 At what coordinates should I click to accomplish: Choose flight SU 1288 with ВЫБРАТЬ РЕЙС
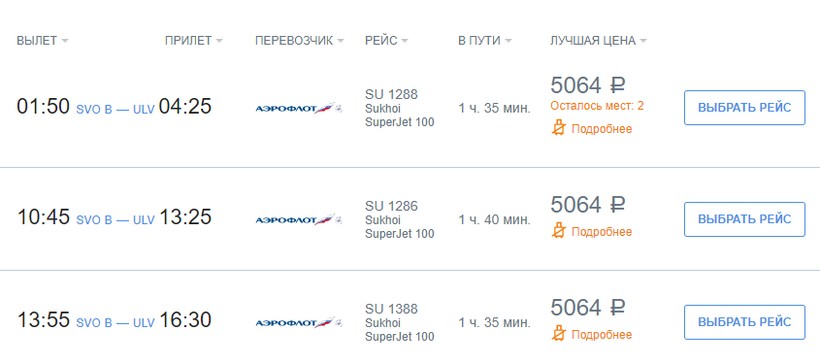pos(745,107)
